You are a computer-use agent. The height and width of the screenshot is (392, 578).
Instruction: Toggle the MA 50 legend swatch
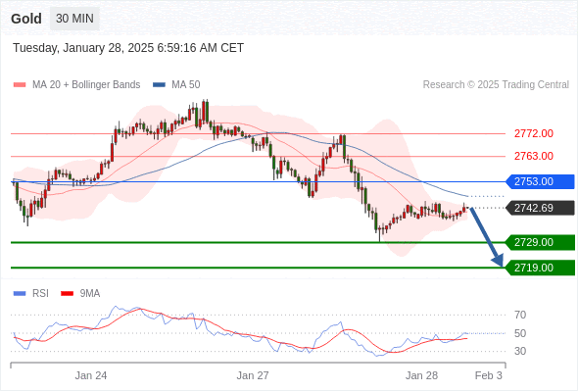tap(159, 85)
